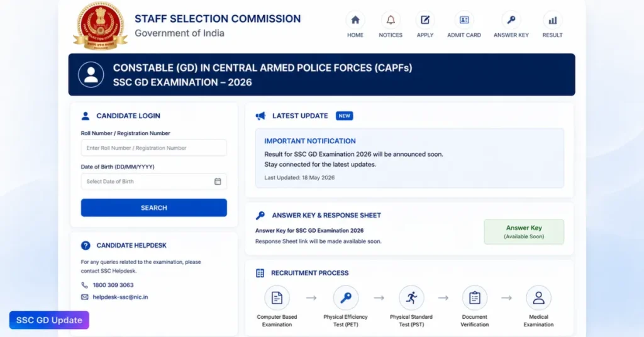Click the 'Document Verification' label
The height and width of the screenshot is (337, 644).
click(474, 321)
